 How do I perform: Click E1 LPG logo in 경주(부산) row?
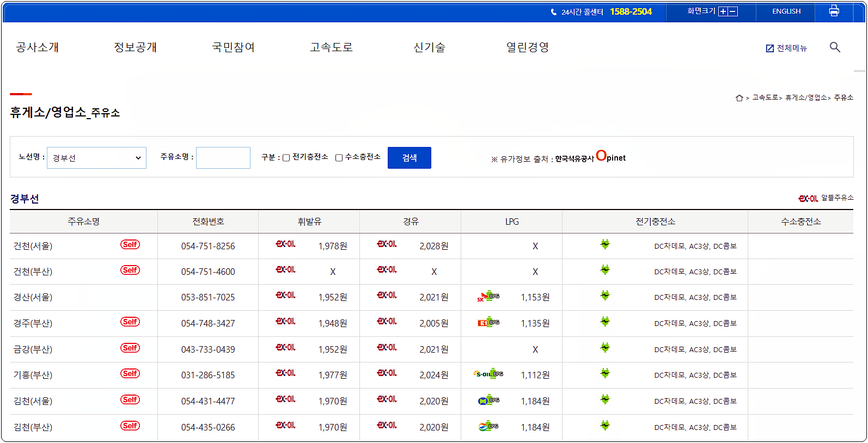(x=488, y=322)
